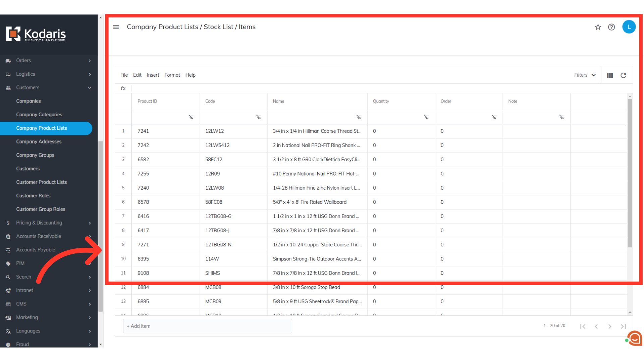Open the Format menu
644x362 pixels.
click(x=172, y=75)
